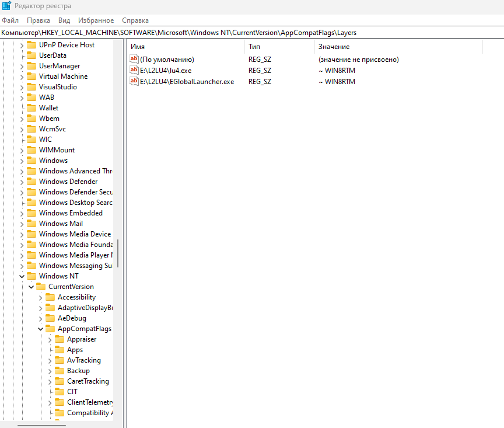Click the Windows Embedded folder icon
This screenshot has width=504, height=428.
point(32,213)
